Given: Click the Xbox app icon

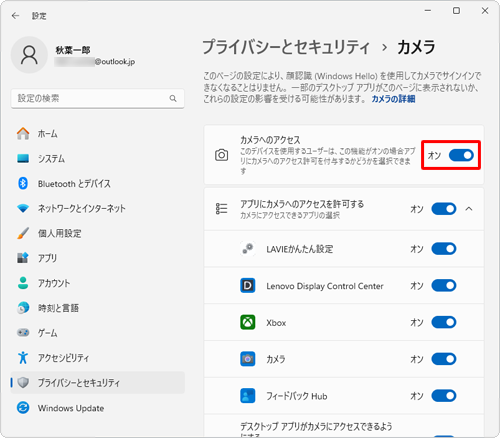Looking at the screenshot, I should pos(248,322).
